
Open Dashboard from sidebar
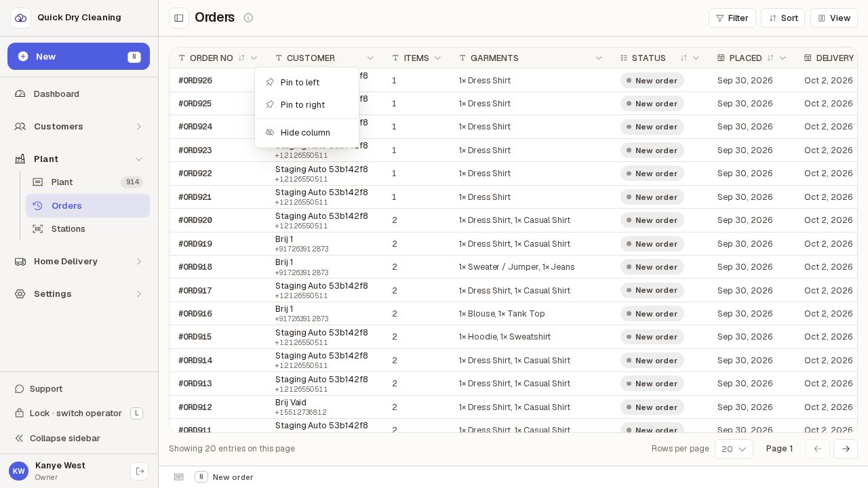[79, 94]
